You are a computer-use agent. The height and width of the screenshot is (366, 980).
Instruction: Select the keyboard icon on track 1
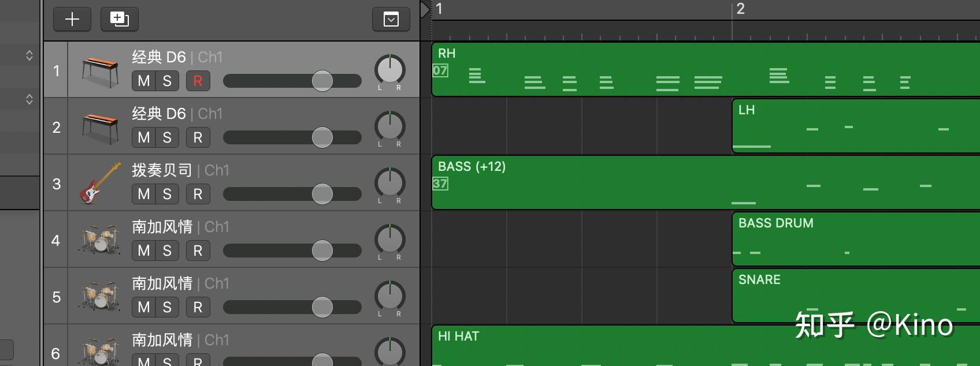pyautogui.click(x=100, y=72)
